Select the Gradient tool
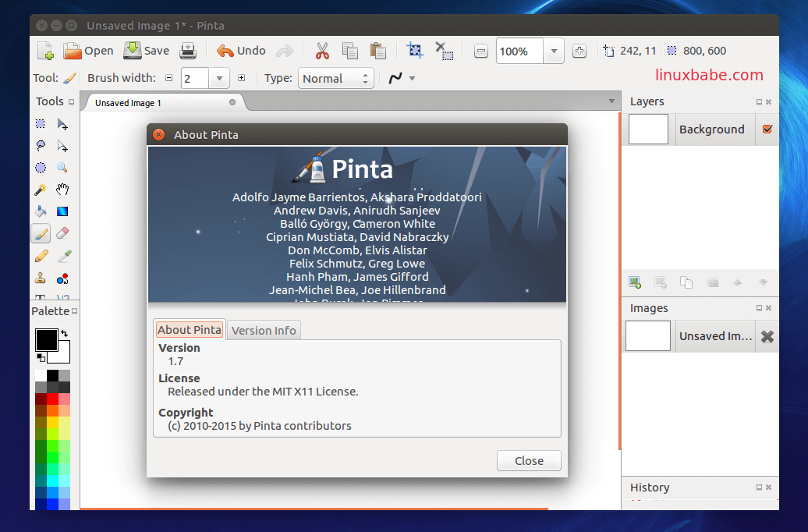808x532 pixels. pyautogui.click(x=63, y=211)
